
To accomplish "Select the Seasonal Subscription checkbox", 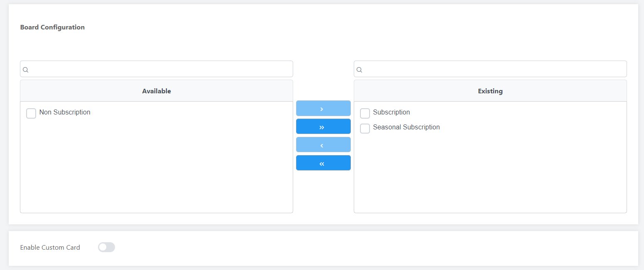I will 365,128.
